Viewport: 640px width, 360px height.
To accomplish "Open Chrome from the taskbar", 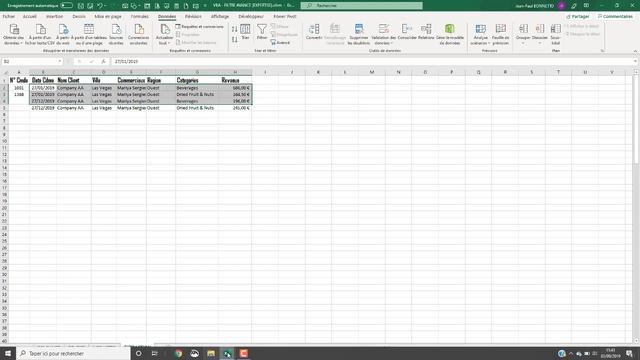I will (178, 353).
